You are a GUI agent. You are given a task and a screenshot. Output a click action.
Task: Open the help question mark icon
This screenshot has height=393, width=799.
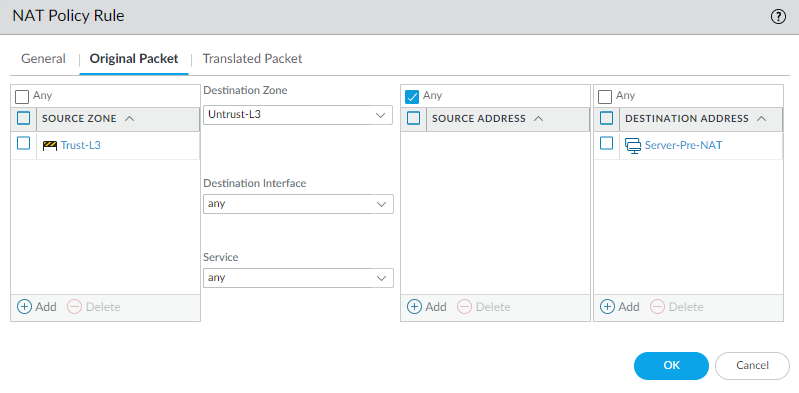click(778, 17)
